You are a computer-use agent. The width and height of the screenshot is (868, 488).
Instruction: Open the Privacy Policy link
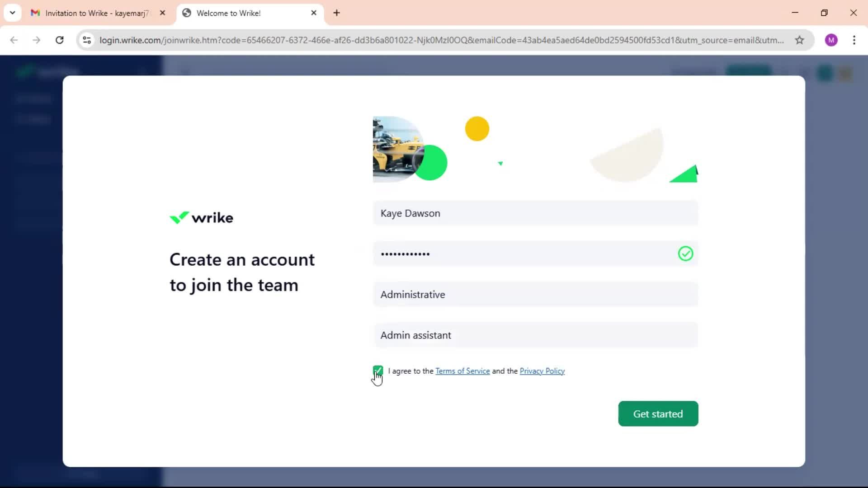tap(542, 371)
